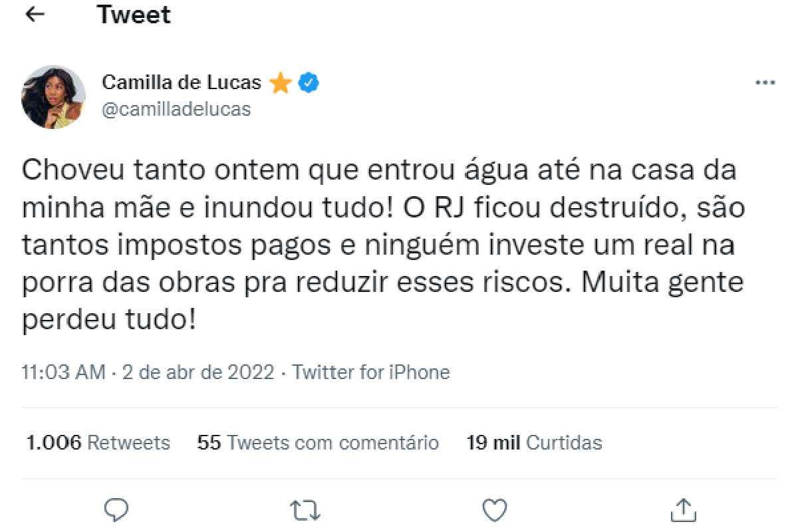Open the three-dot more options menu
The image size is (798, 532).
pos(766,83)
